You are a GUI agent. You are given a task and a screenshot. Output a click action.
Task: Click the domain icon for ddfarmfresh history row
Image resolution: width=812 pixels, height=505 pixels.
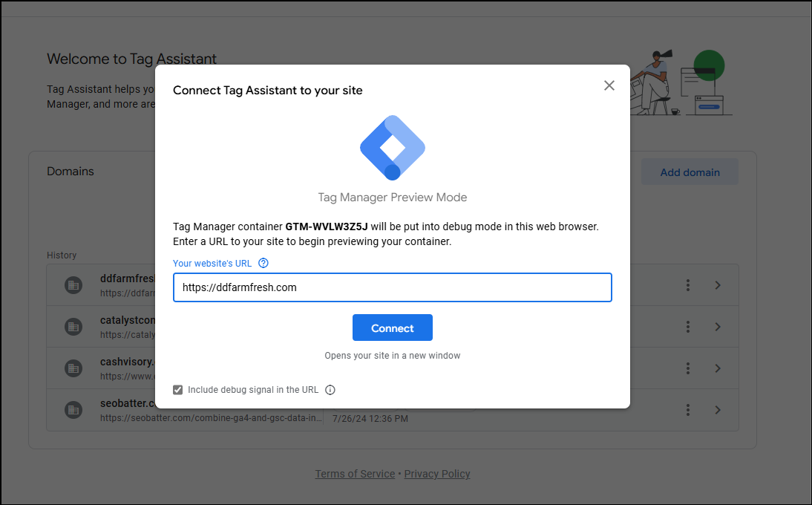pos(73,285)
